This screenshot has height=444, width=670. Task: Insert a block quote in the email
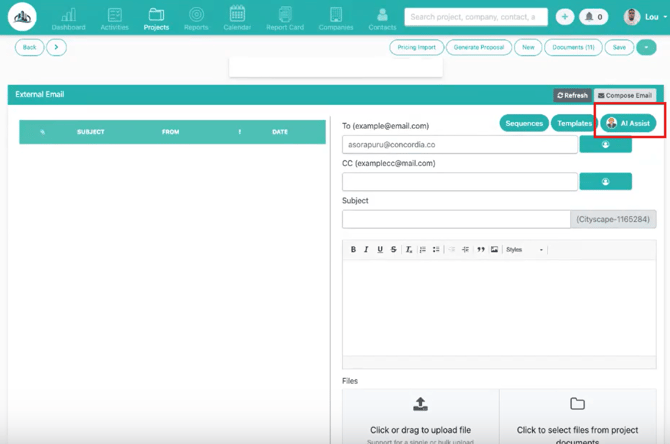coord(481,249)
